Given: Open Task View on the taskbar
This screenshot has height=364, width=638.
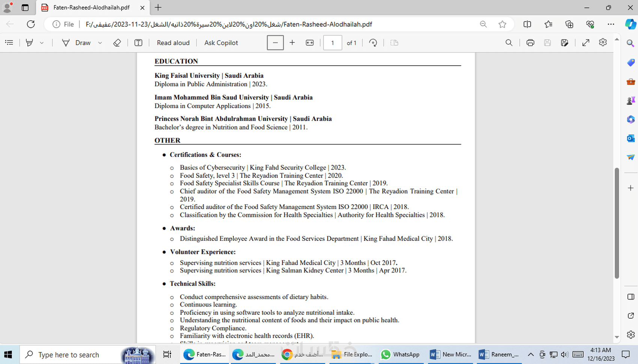Looking at the screenshot, I should click(167, 355).
